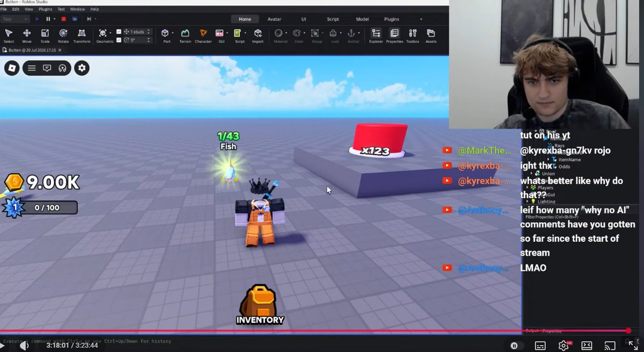The width and height of the screenshot is (644, 352).
Task: Open YouTube player settings gear
Action: 563,346
